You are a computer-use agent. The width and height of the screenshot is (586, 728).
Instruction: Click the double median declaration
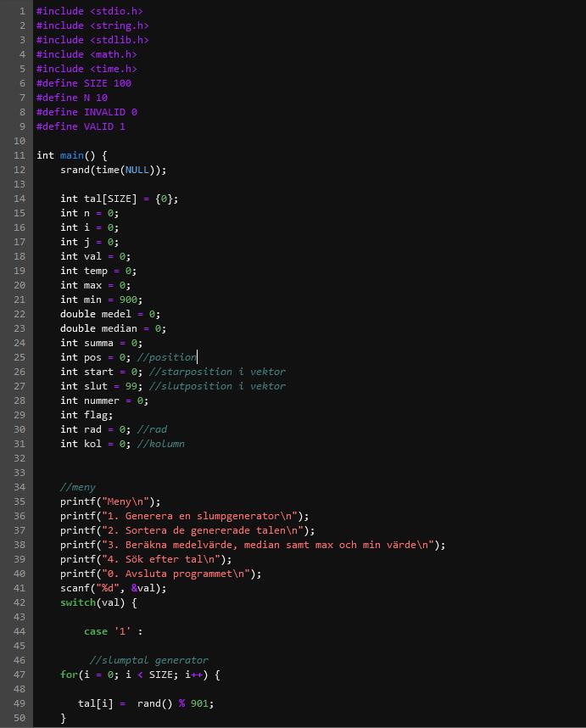point(113,328)
